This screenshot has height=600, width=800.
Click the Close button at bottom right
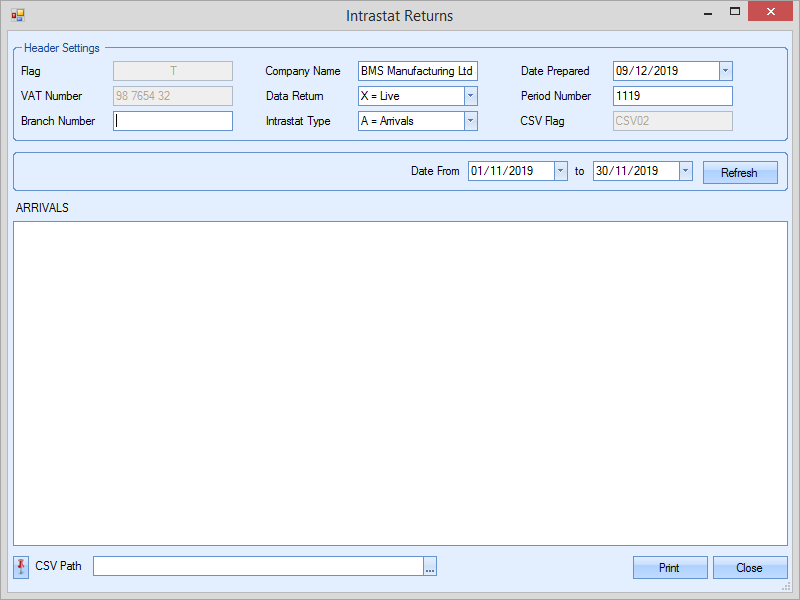(749, 567)
